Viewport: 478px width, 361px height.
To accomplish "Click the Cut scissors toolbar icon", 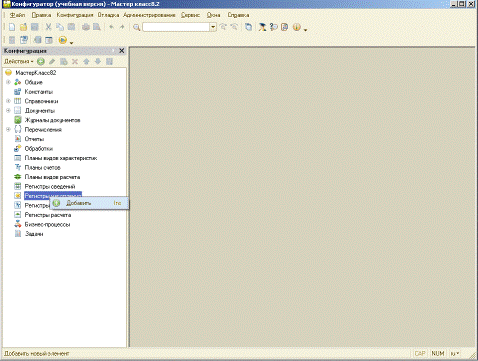I will coord(48,27).
